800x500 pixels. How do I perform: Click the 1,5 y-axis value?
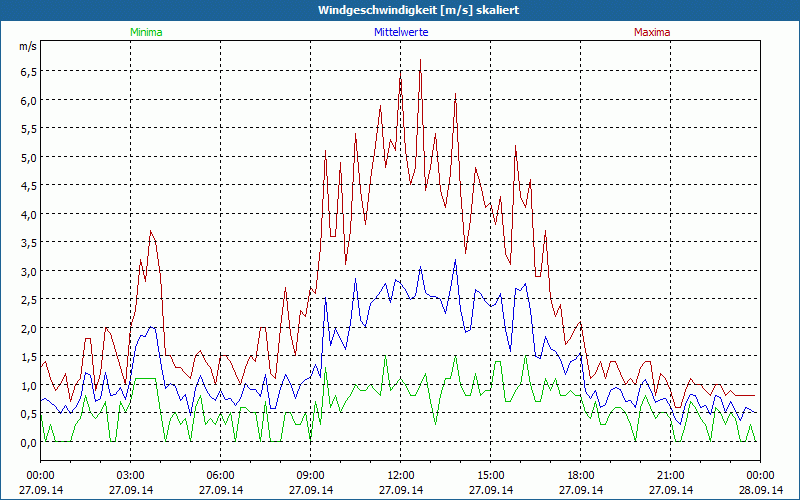pyautogui.click(x=29, y=357)
